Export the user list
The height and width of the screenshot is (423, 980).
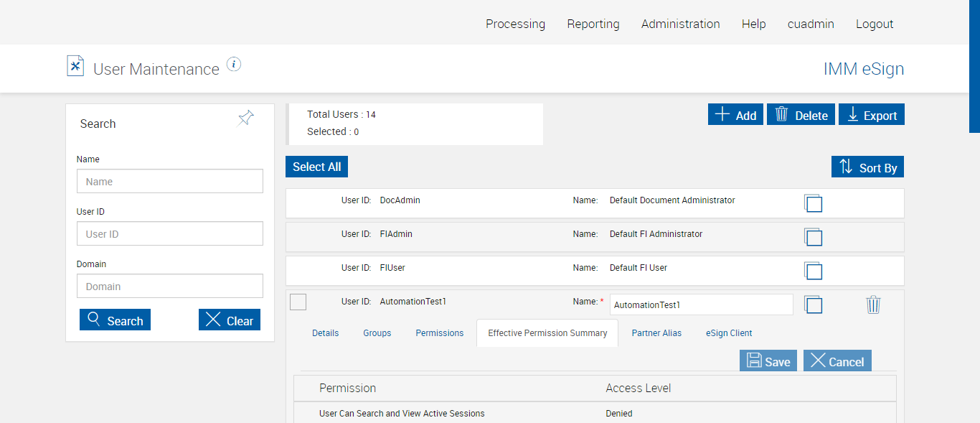coord(871,115)
